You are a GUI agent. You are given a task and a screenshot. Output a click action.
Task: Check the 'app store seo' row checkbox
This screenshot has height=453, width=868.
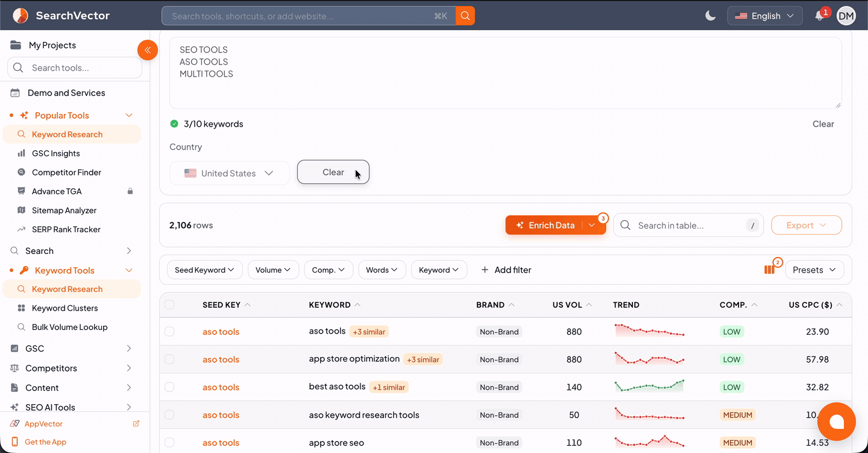tap(169, 443)
